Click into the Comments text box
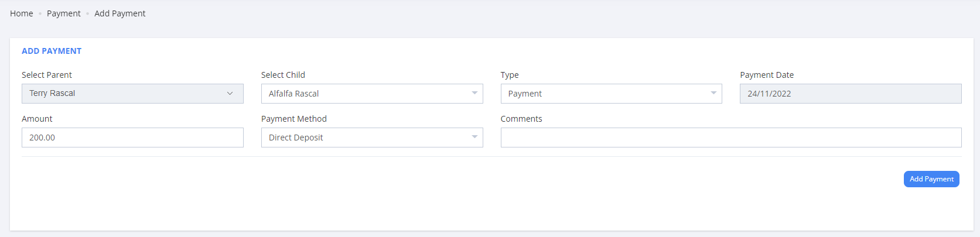 730,138
